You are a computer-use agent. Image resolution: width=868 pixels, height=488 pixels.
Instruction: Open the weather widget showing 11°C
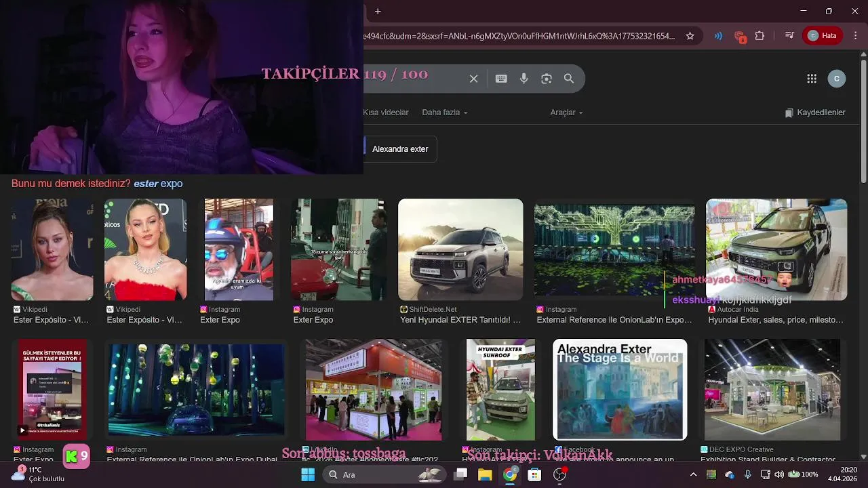point(39,474)
